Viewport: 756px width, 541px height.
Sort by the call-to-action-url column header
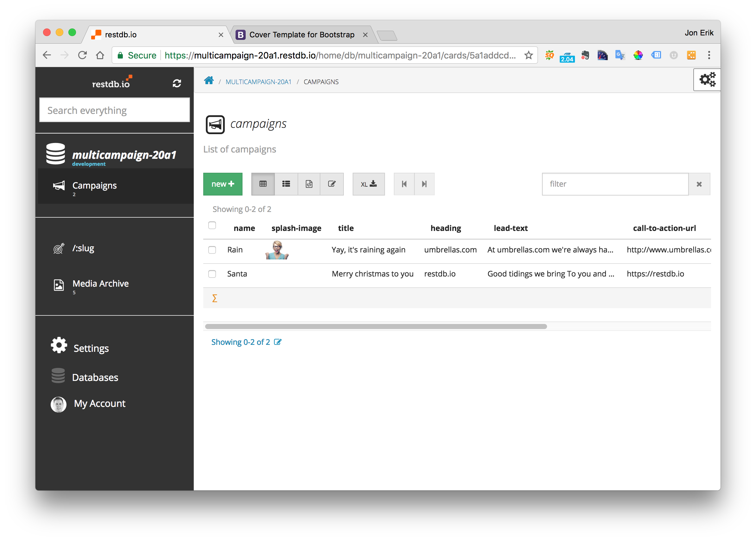pyautogui.click(x=664, y=228)
